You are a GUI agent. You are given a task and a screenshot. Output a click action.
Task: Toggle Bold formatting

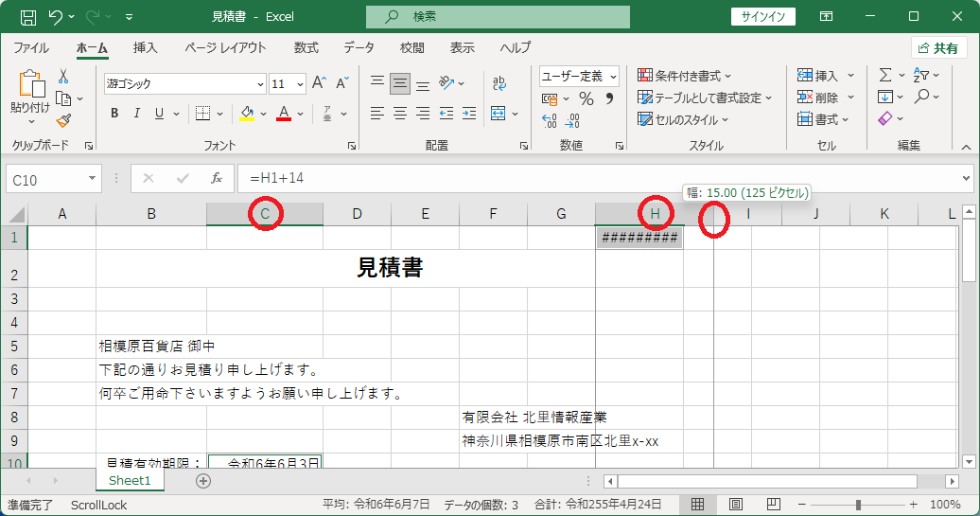pos(114,114)
